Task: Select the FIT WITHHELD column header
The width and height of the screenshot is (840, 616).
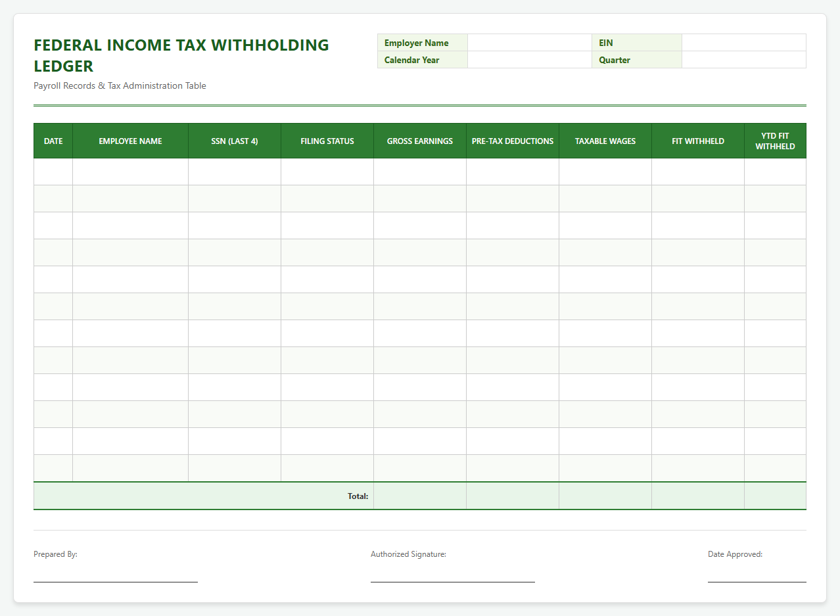Action: pos(698,141)
